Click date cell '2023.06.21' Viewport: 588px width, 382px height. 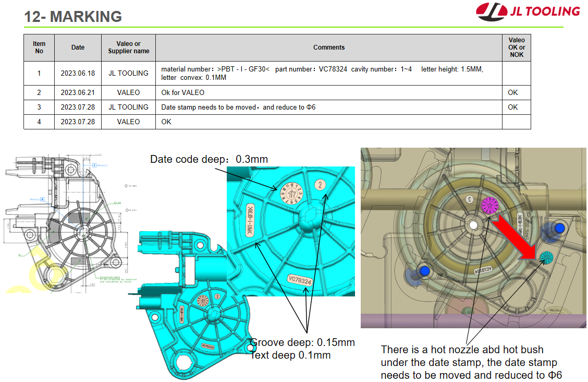coord(78,92)
